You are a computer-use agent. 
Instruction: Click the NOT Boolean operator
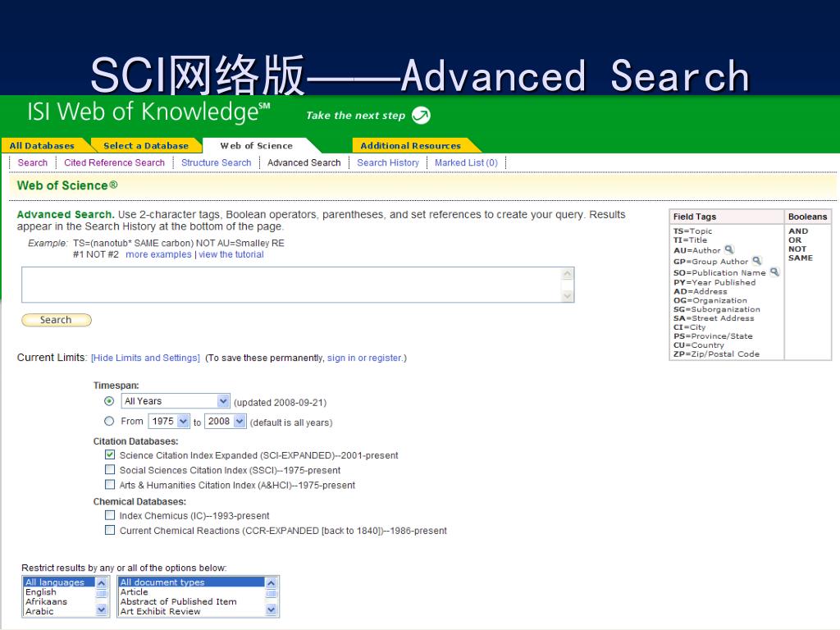[x=797, y=249]
